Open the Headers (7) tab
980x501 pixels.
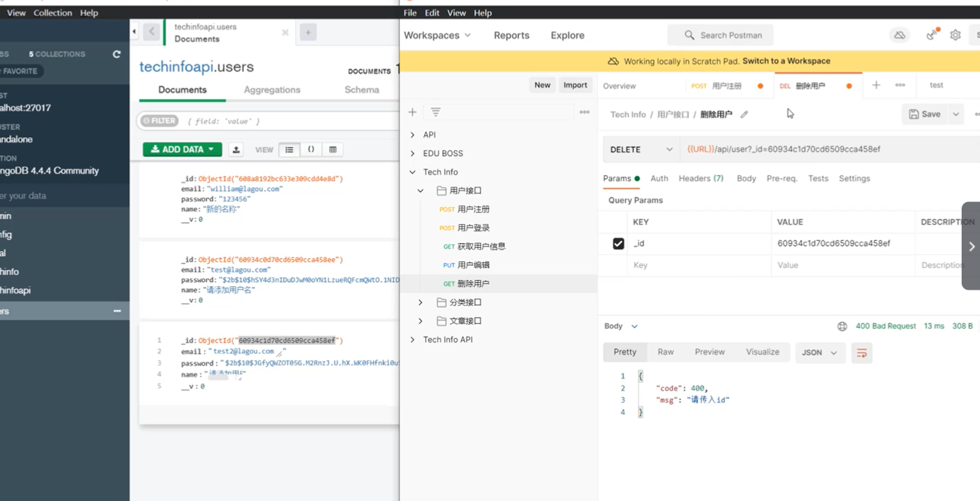(x=701, y=179)
